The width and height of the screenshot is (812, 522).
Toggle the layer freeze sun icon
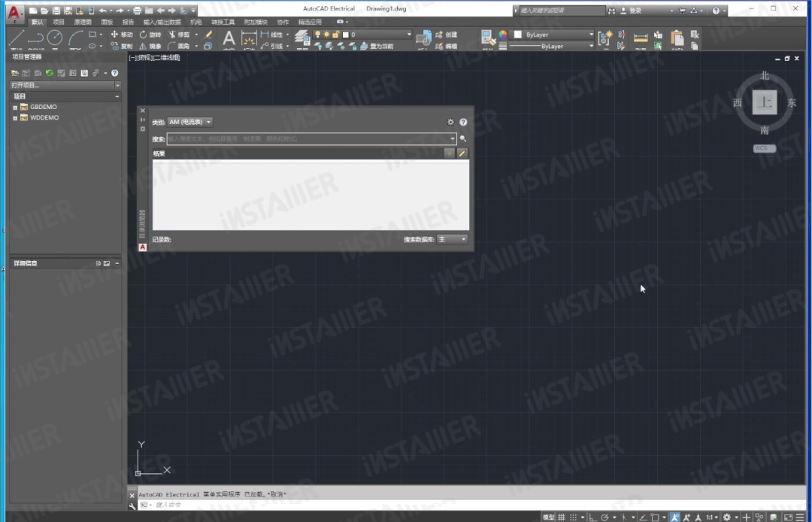pyautogui.click(x=327, y=34)
